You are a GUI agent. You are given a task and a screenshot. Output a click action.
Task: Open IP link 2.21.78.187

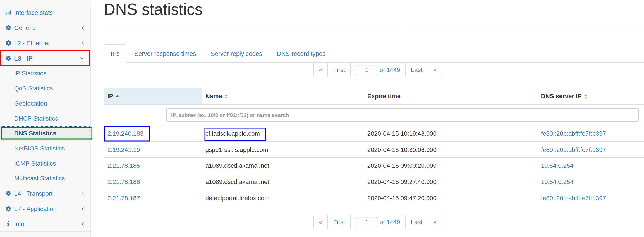point(124,198)
